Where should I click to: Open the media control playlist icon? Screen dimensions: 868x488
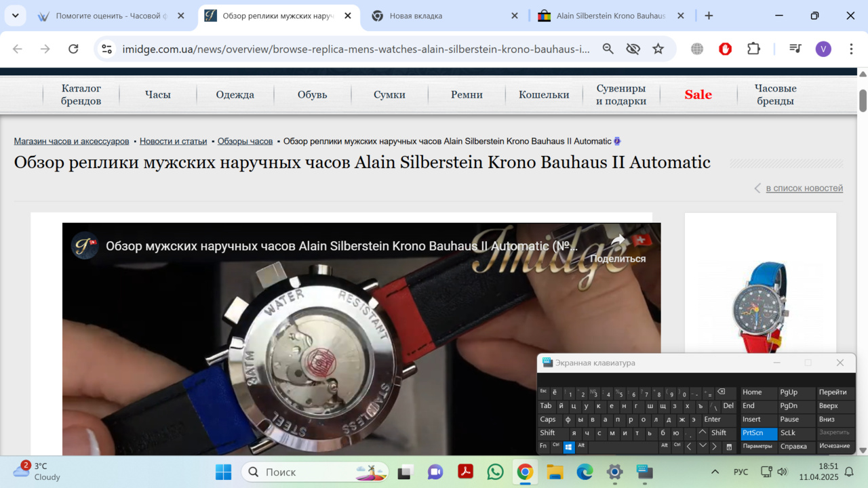795,49
